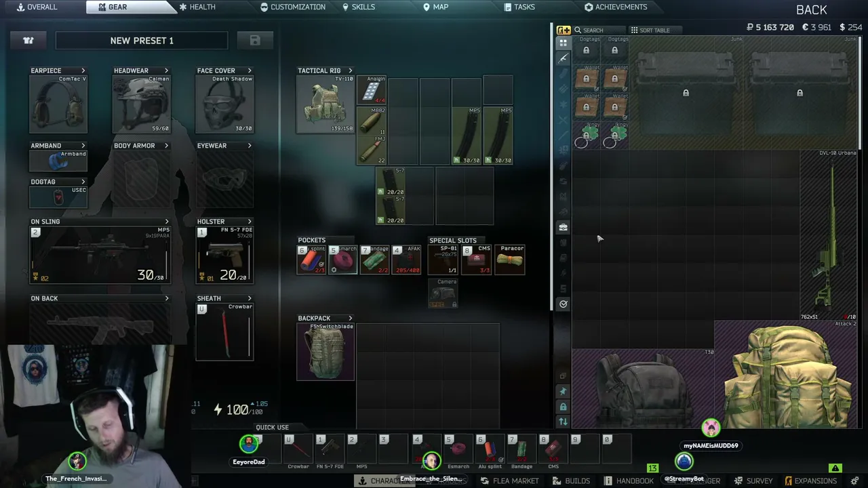
Task: Expand the Armband slot arrow
Action: coord(83,146)
